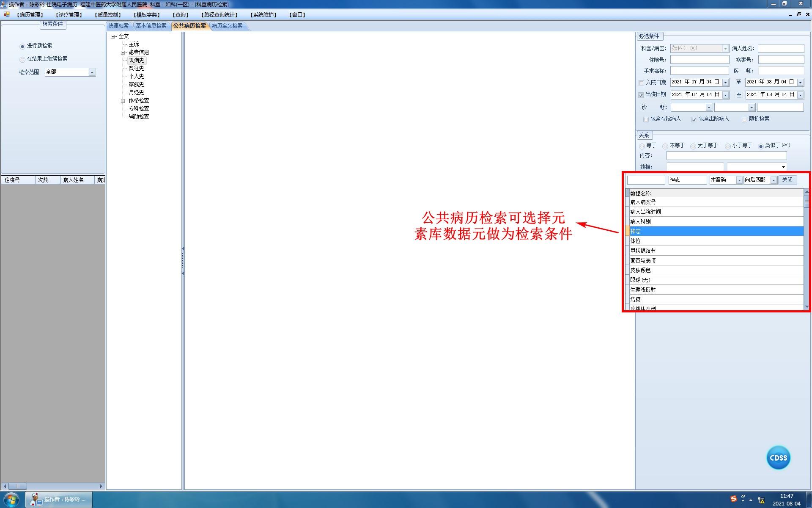Open the 质量控制 menu
The width and height of the screenshot is (812, 508).
coord(107,14)
